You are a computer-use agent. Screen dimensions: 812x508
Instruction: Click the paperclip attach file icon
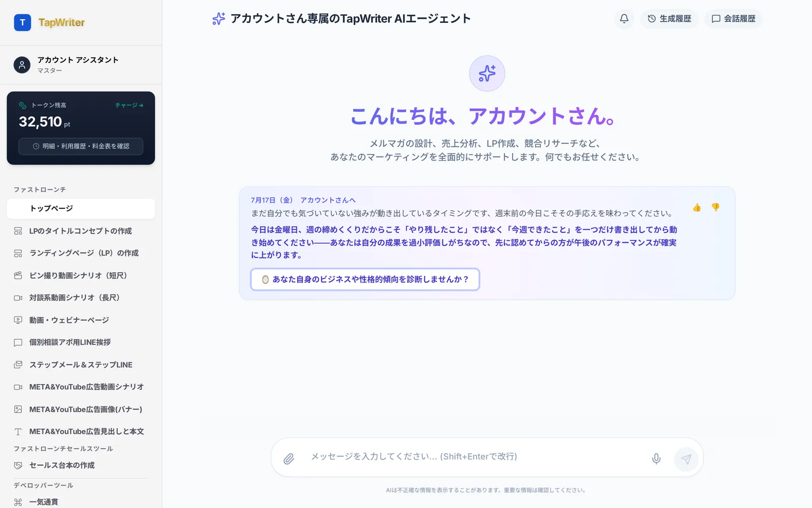point(289,459)
